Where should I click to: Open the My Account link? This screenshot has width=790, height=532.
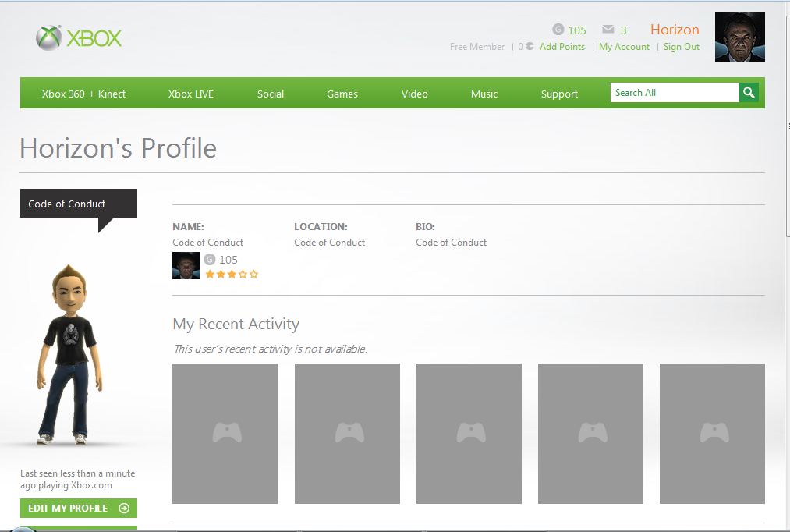coord(624,46)
